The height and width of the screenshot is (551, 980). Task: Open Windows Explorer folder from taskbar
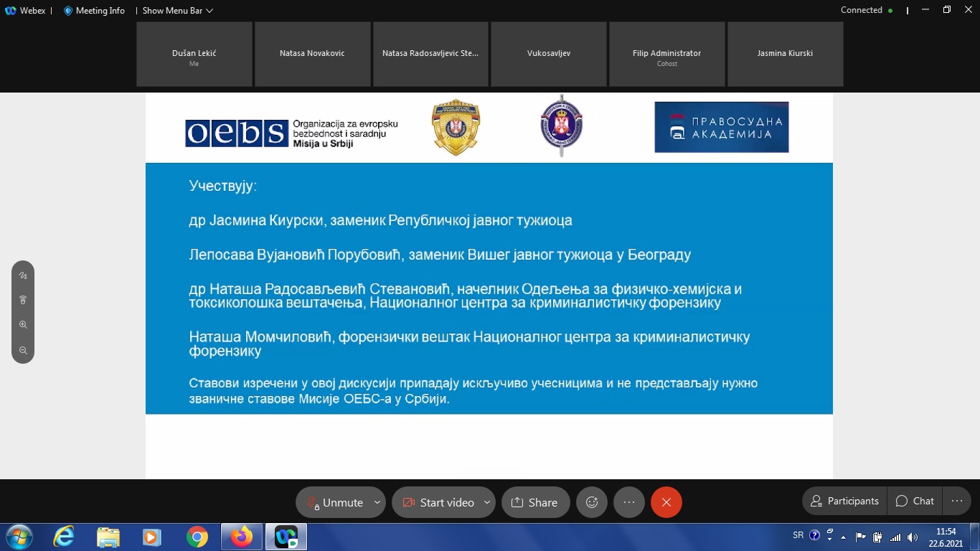click(x=108, y=537)
